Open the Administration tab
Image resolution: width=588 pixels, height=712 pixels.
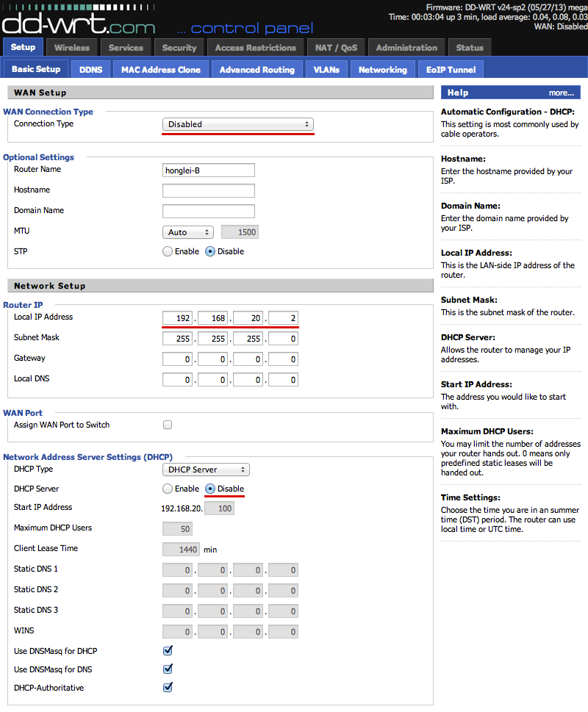tap(407, 48)
